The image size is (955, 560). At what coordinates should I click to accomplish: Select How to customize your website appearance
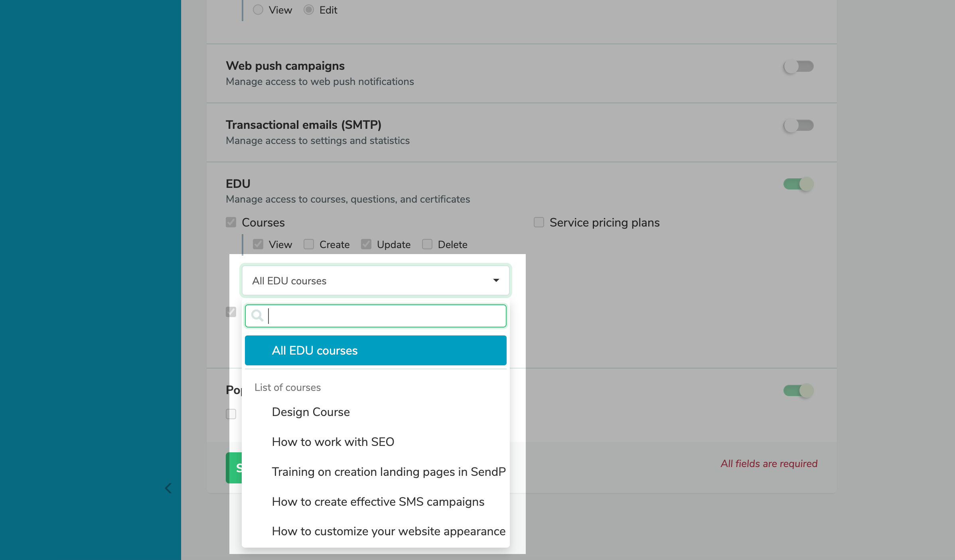pyautogui.click(x=376, y=531)
